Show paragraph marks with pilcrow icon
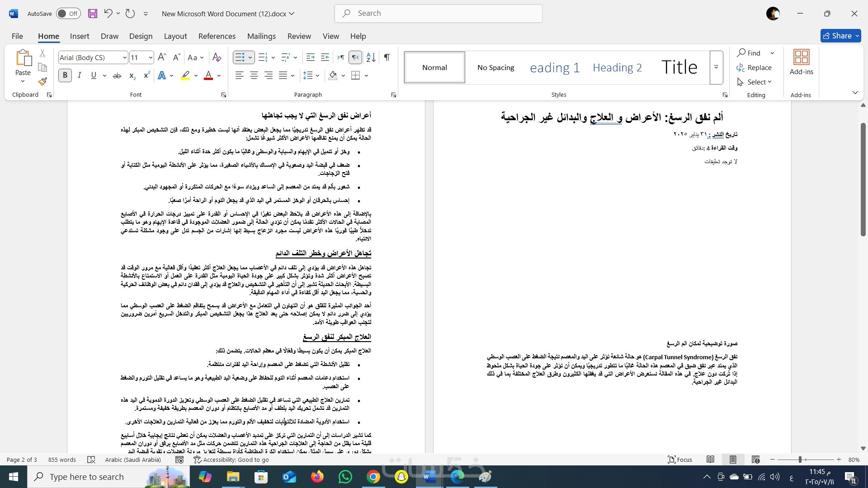The height and width of the screenshot is (488, 868). [387, 57]
